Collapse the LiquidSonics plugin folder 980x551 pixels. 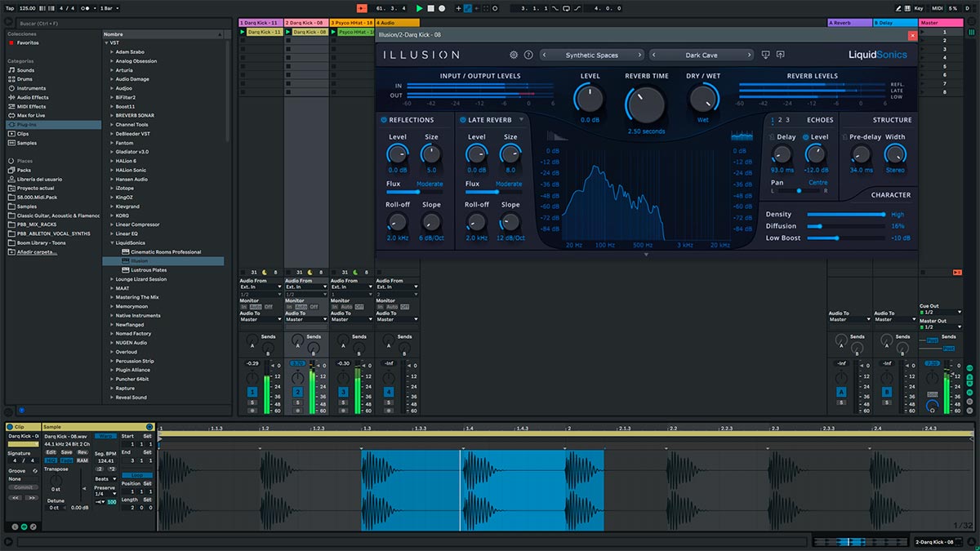(x=112, y=242)
